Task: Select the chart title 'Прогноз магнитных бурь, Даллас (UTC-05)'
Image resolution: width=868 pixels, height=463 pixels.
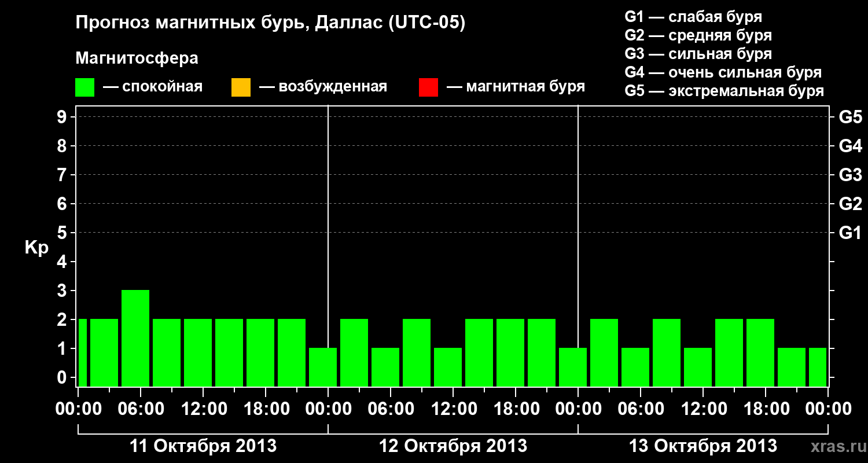Action: click(x=270, y=24)
